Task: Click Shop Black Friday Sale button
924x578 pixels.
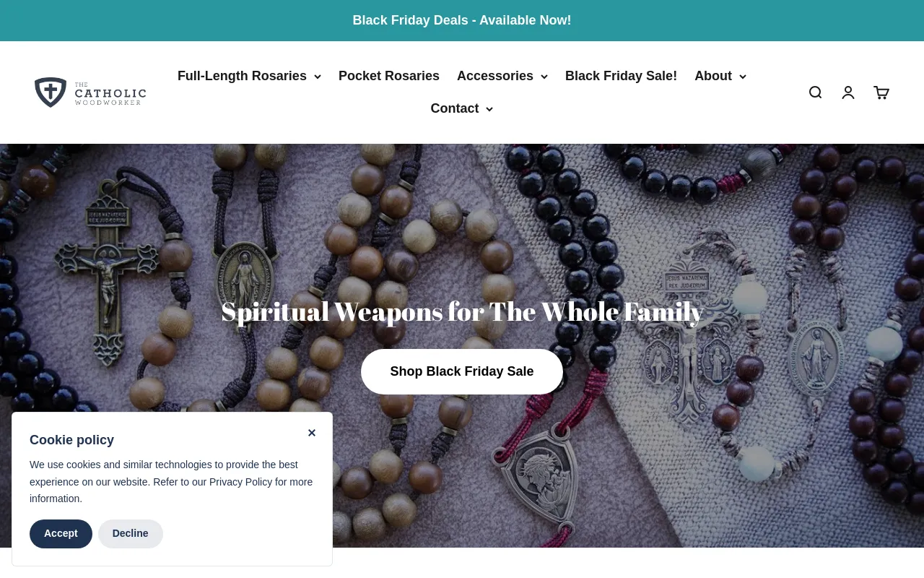Action: click(x=462, y=371)
